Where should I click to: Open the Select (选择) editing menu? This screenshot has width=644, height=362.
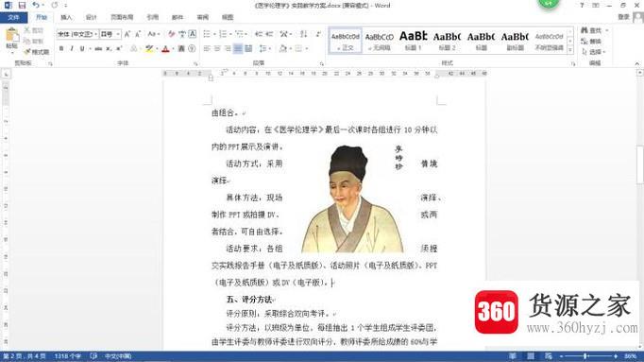click(x=593, y=52)
